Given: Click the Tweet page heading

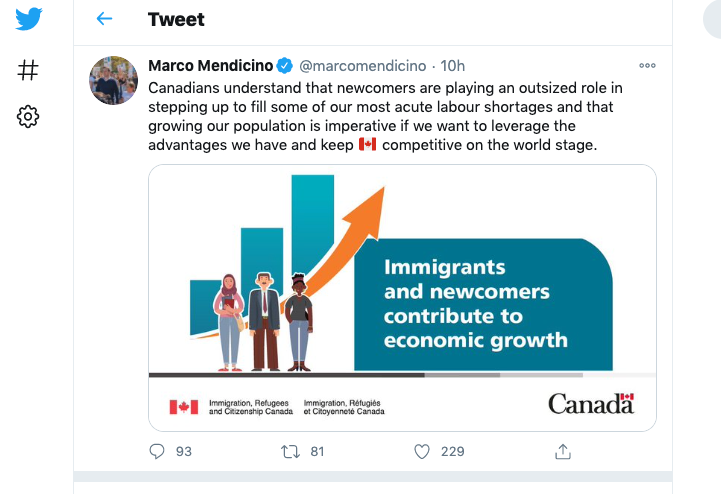Looking at the screenshot, I should click(176, 19).
